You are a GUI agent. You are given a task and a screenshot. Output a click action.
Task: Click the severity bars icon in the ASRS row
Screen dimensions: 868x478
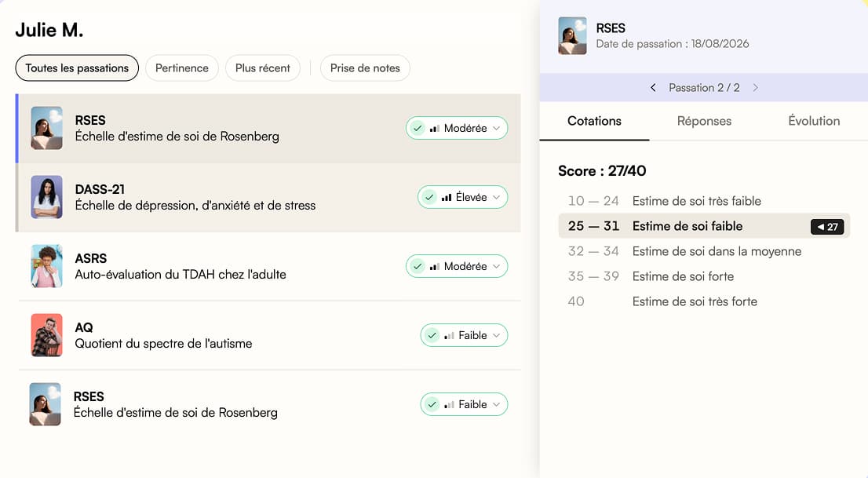(435, 266)
